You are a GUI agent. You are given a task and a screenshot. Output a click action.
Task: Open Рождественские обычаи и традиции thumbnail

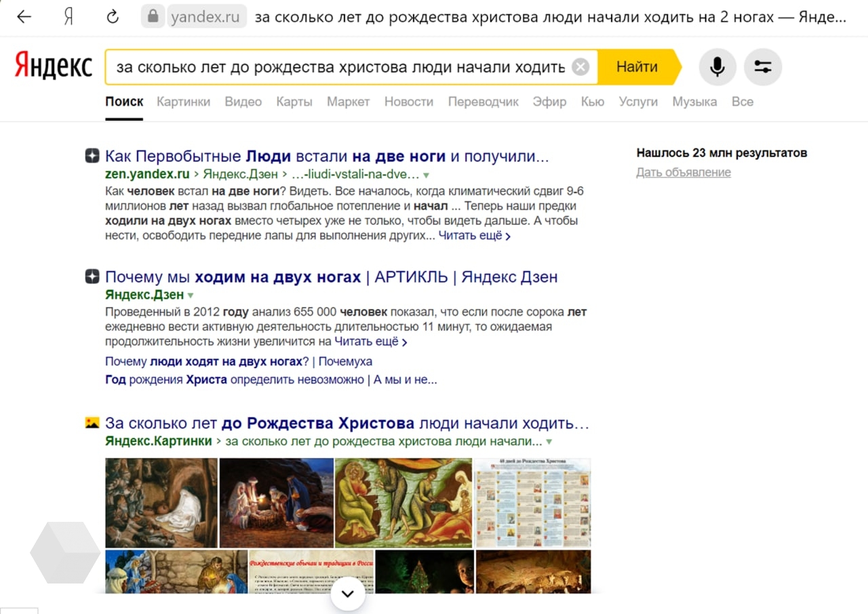311,571
